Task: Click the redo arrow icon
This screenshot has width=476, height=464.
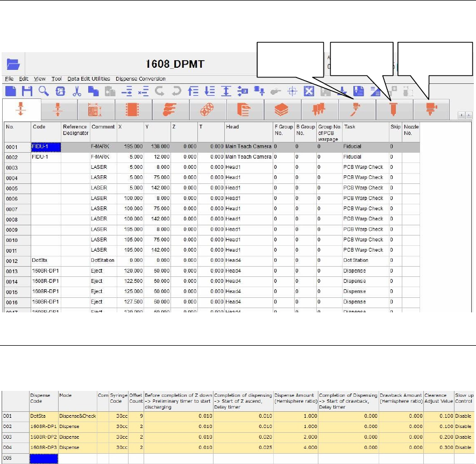Action: click(176, 91)
